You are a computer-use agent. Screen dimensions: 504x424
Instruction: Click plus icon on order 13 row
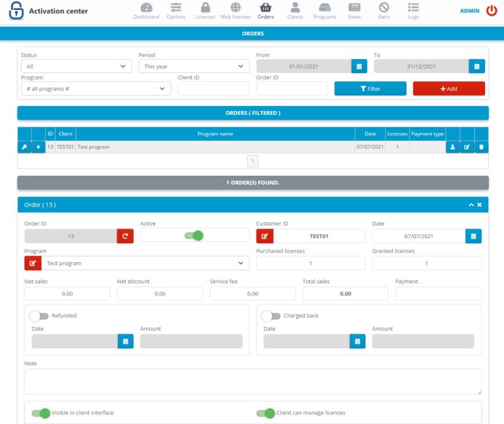pyautogui.click(x=38, y=147)
